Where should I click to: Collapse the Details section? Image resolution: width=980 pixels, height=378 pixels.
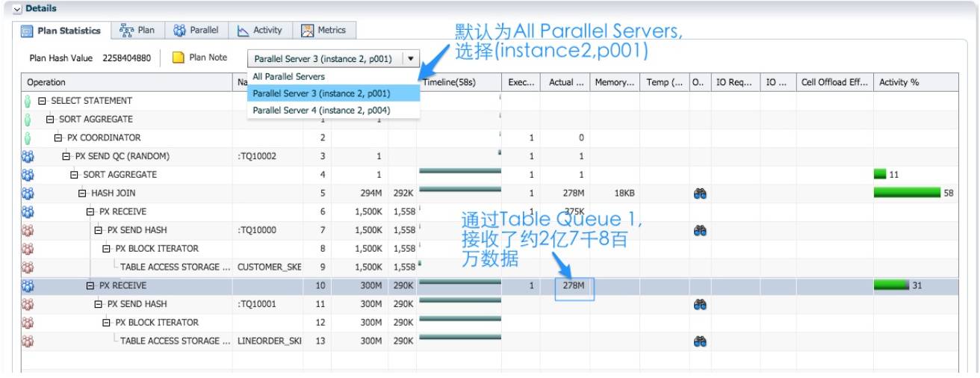(18, 8)
